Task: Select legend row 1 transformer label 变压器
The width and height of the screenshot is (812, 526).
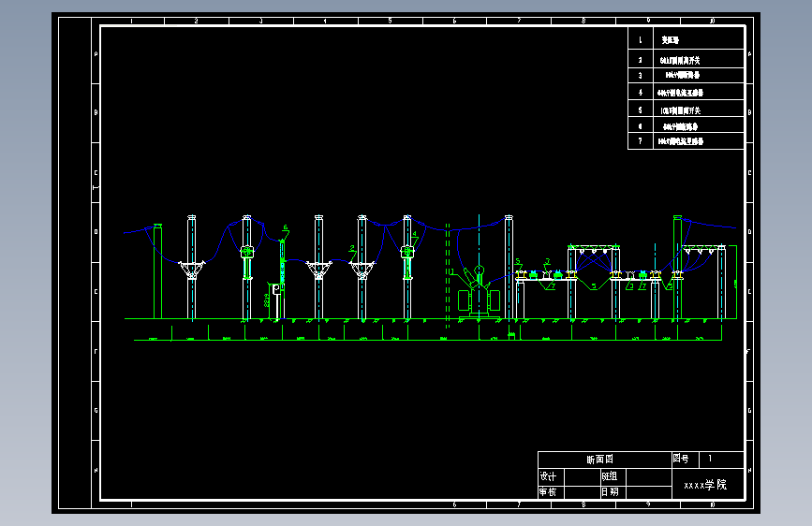Action: coord(670,40)
